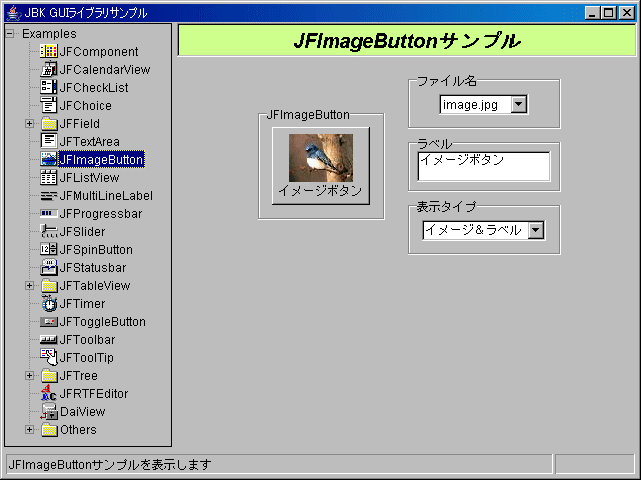Image resolution: width=641 pixels, height=480 pixels.
Task: Expand the JFTableView node
Action: point(29,285)
